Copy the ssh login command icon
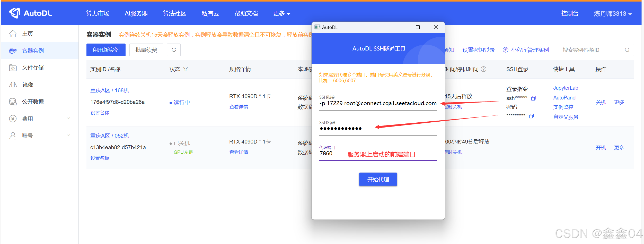The image size is (644, 244). pos(534,98)
